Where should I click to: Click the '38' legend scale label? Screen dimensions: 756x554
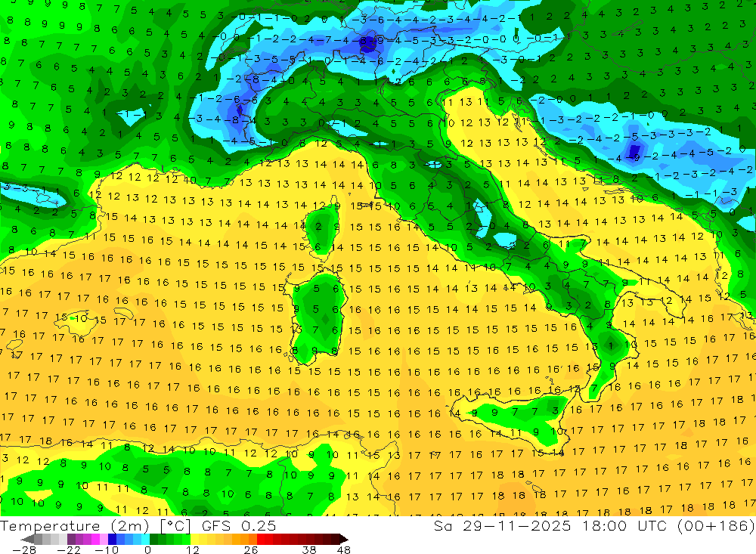(309, 549)
